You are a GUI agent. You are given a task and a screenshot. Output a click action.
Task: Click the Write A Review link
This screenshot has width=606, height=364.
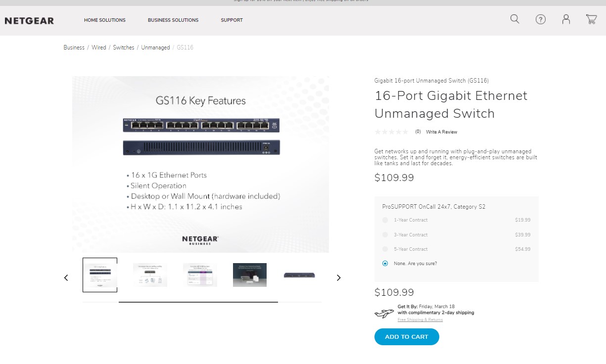[x=441, y=132]
